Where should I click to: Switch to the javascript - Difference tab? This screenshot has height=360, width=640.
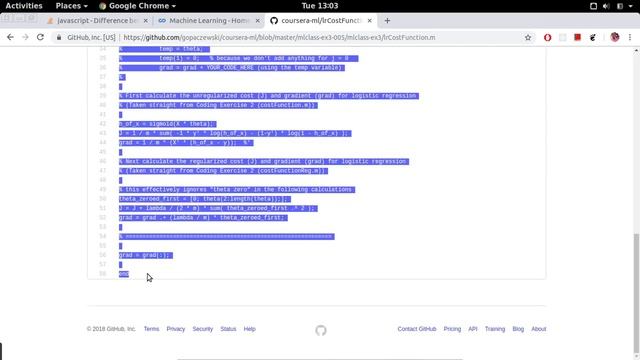(x=97, y=20)
